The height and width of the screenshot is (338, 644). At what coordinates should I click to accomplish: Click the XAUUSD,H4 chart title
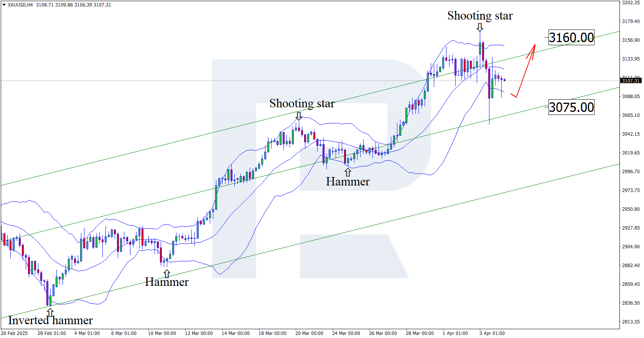click(20, 5)
